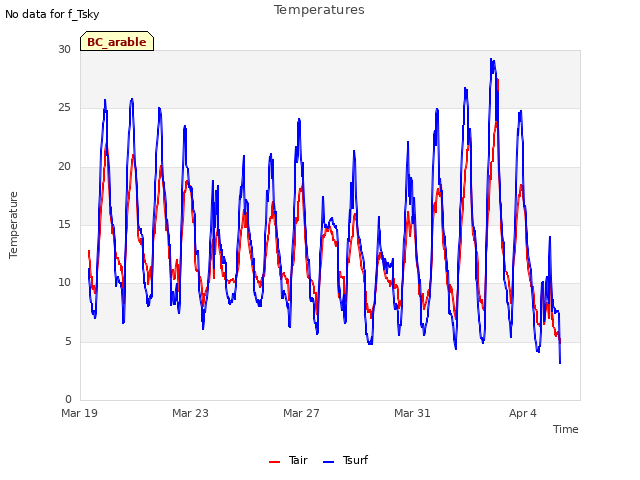
Task: Click the BC_arable label box
Action: click(x=117, y=41)
